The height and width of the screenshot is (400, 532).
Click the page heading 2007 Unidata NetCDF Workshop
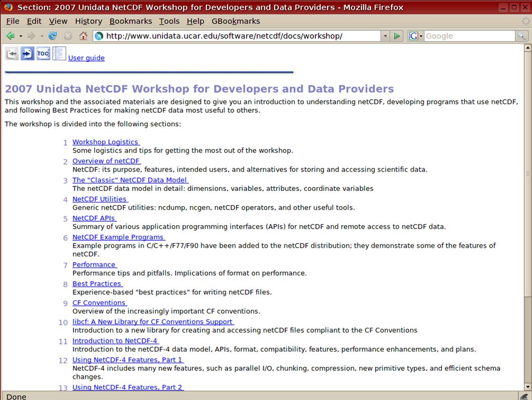point(199,89)
